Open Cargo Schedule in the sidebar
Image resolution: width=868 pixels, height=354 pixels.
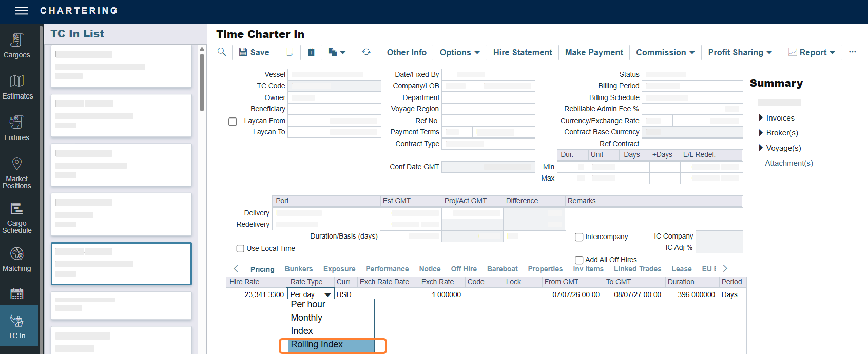pos(17,218)
